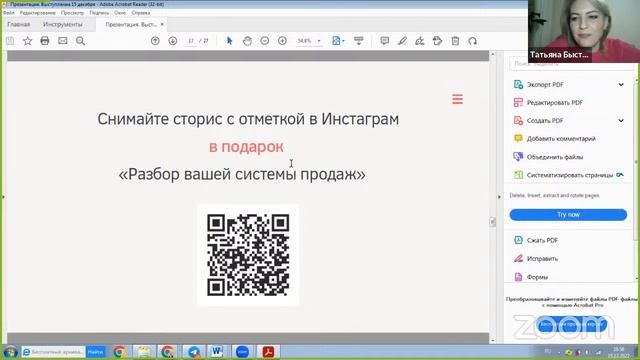Choose the Selection arrow tool

(x=229, y=41)
